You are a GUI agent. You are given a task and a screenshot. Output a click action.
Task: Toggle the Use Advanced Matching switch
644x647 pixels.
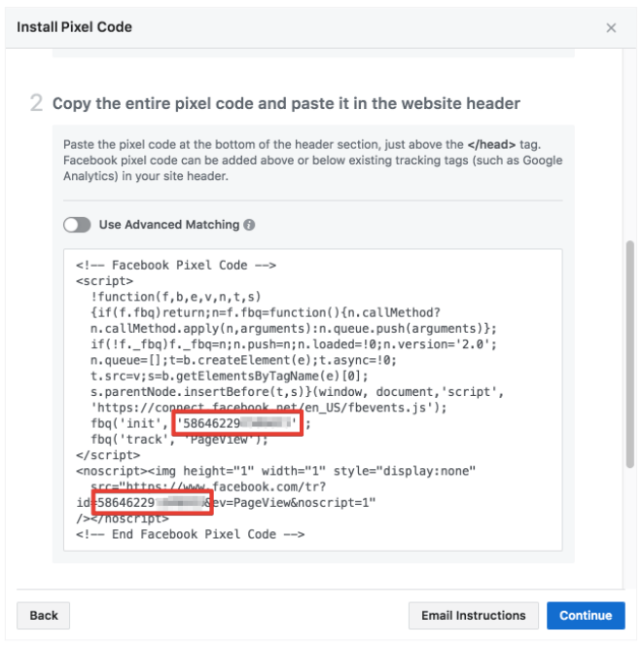click(77, 225)
